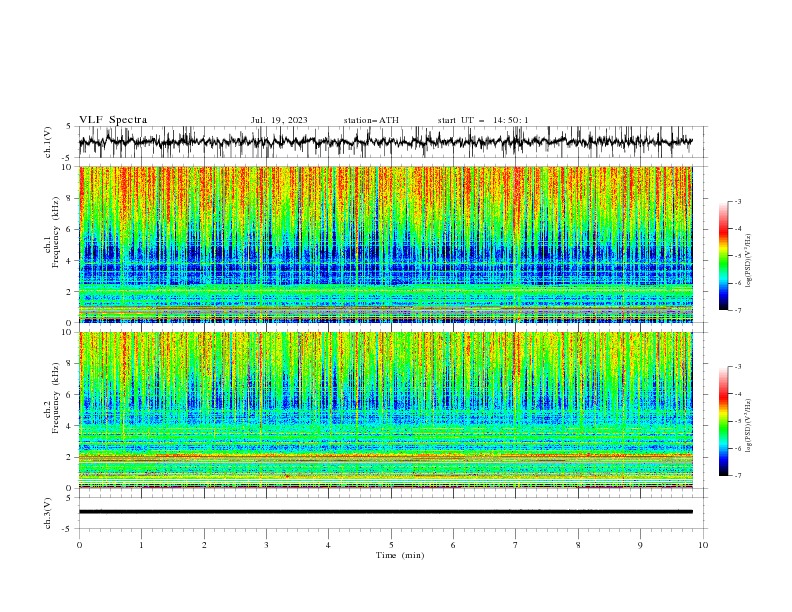Click the ch.2 "Frequency (kHz)" axis label

click(x=57, y=398)
